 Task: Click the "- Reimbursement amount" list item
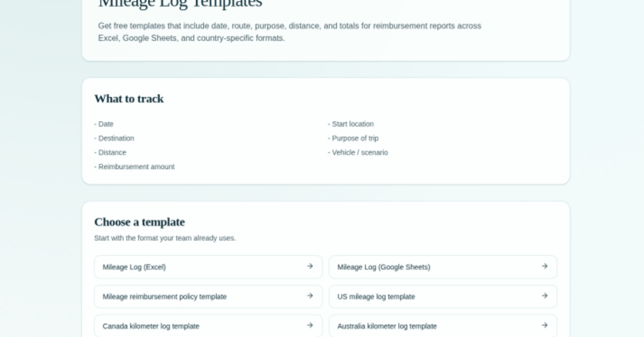click(x=135, y=167)
